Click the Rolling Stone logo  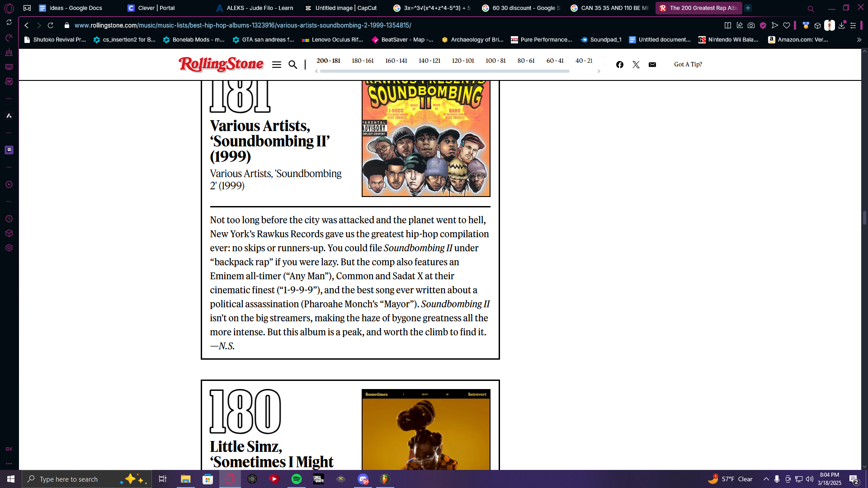pyautogui.click(x=221, y=65)
